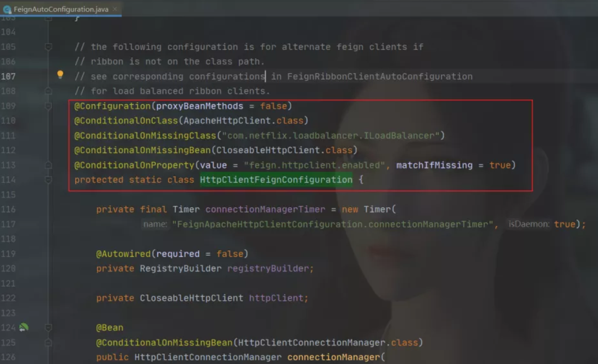Toggle fold marker at line 113
The height and width of the screenshot is (364, 598).
[x=48, y=165]
